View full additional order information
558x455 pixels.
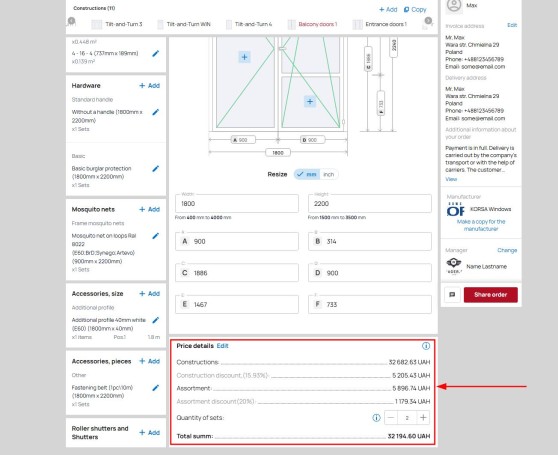(x=451, y=179)
